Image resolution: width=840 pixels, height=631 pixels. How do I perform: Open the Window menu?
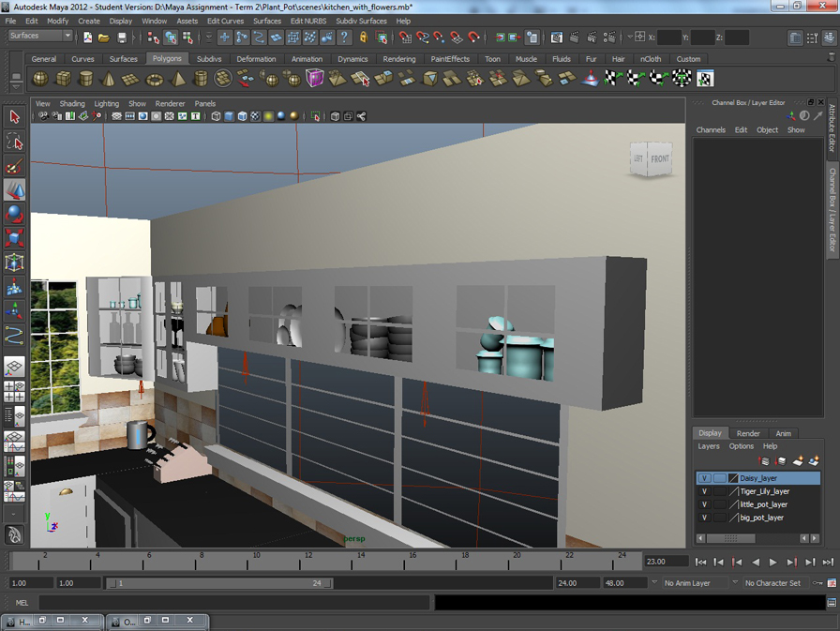coord(154,21)
